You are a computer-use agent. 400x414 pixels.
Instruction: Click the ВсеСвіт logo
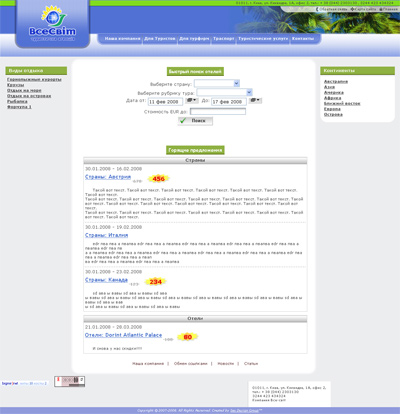point(53,23)
